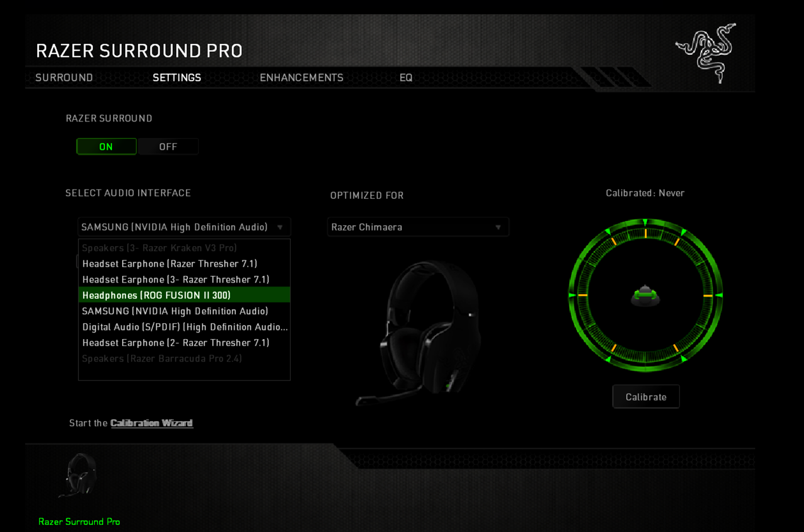Open the ENHANCEMENTS tab
Image resolution: width=804 pixels, height=532 pixels.
[x=301, y=77]
